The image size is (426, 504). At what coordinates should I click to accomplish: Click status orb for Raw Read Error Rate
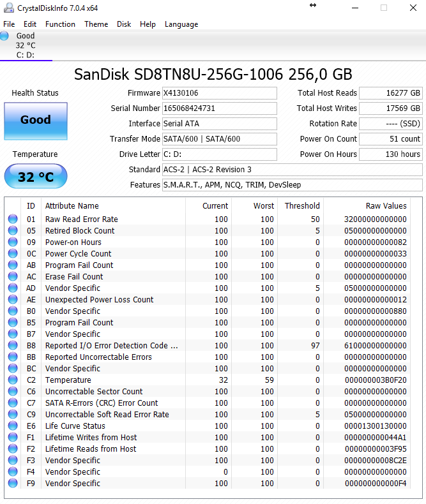tap(13, 219)
